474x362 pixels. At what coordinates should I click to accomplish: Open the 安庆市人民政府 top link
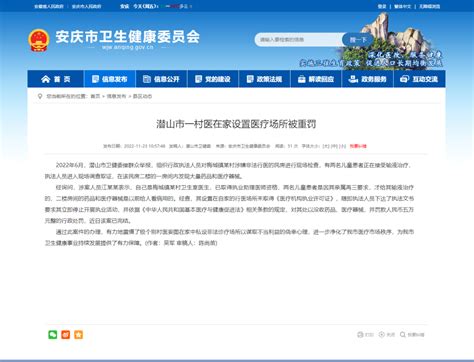tap(87, 6)
